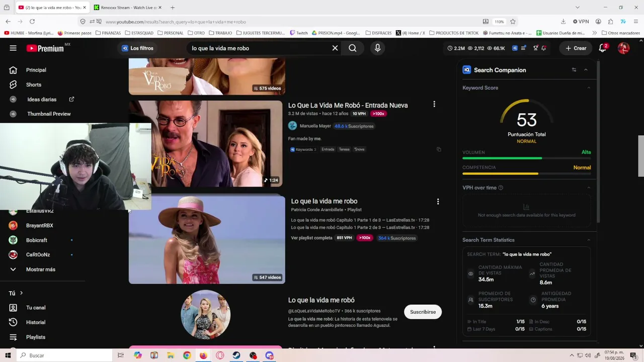The image size is (644, 362).
Task: Click the Keywords 3 tag
Action: tap(303, 149)
